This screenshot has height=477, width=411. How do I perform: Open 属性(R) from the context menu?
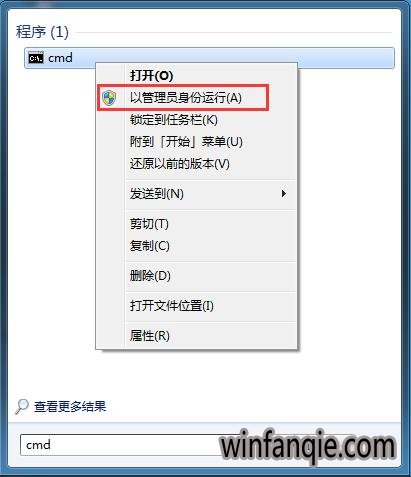tap(150, 335)
